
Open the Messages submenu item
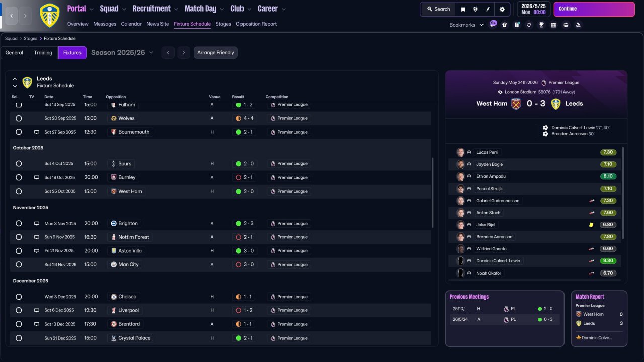[105, 24]
